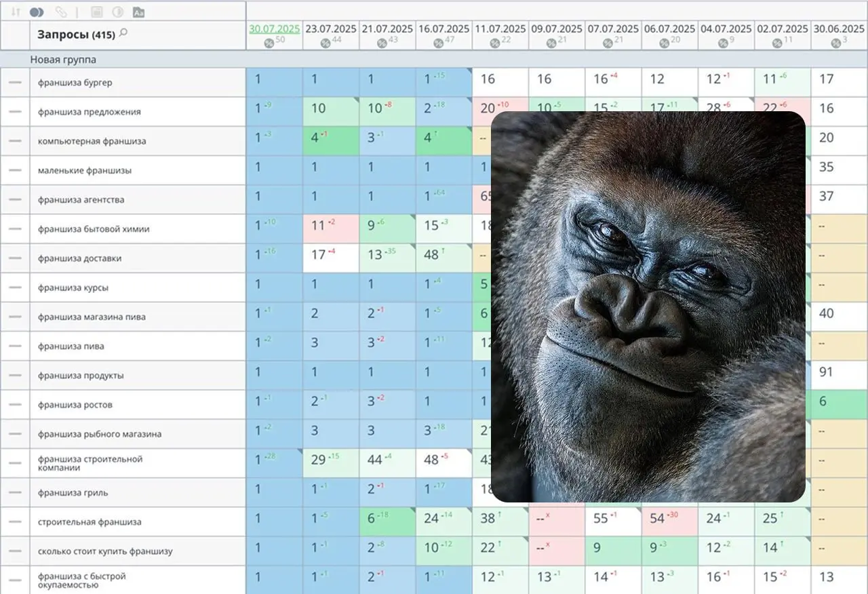Click the percent icon under 23.07.2025
This screenshot has height=594, width=868.
point(325,43)
